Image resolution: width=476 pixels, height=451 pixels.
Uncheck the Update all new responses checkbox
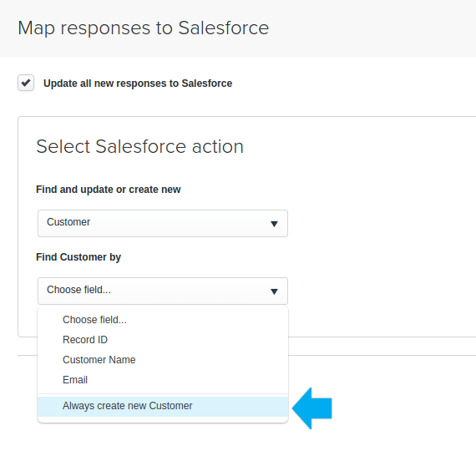(26, 83)
